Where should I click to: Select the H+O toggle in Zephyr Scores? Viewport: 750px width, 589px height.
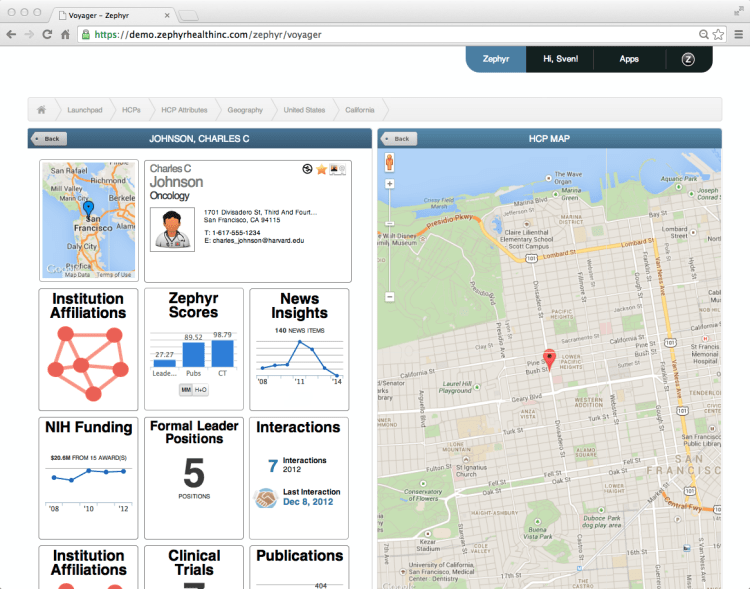(x=201, y=390)
